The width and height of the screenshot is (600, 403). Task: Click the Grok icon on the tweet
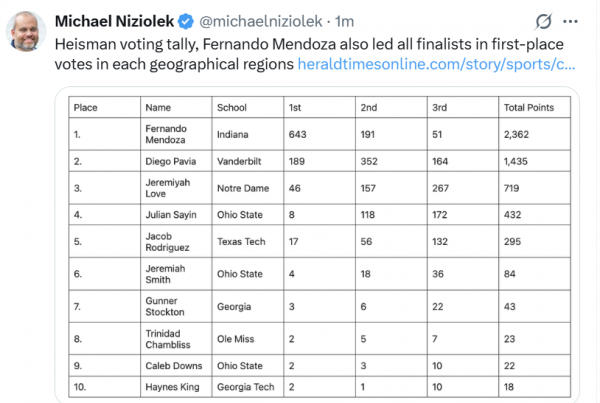click(x=544, y=21)
